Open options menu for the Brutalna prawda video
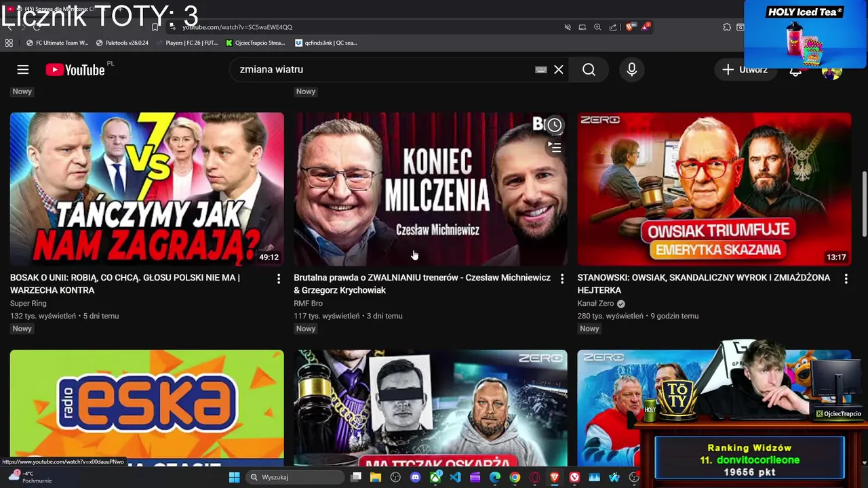 pos(561,279)
